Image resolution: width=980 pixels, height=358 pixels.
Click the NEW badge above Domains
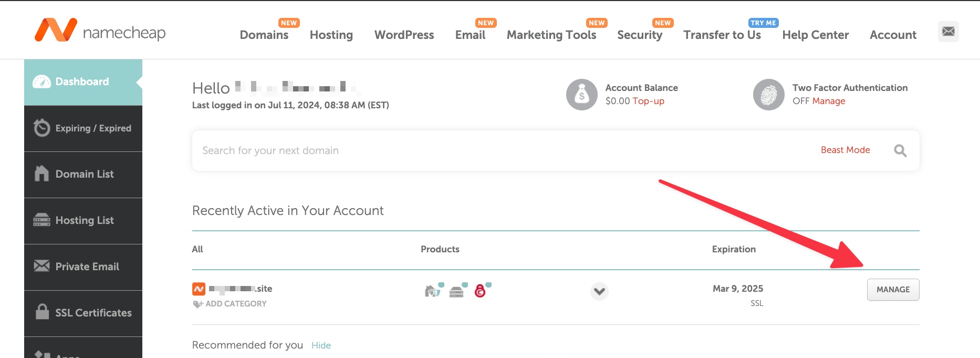point(289,23)
